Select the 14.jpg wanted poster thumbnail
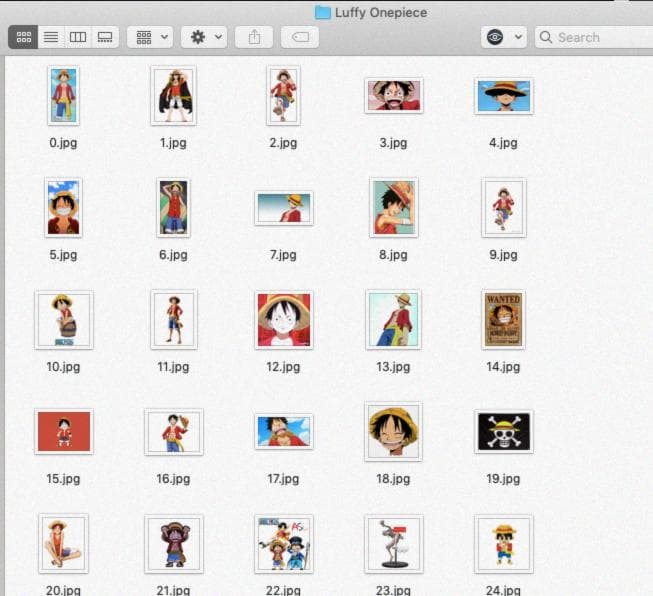 503,320
